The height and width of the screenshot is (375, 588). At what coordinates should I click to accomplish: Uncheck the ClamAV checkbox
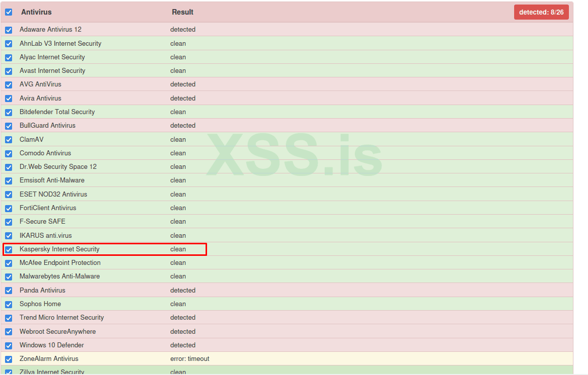[9, 140]
